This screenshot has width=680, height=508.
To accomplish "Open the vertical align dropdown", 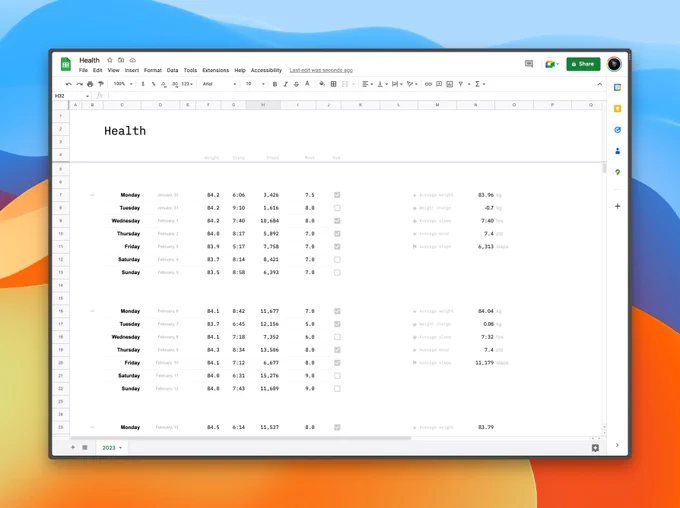I will pyautogui.click(x=382, y=84).
